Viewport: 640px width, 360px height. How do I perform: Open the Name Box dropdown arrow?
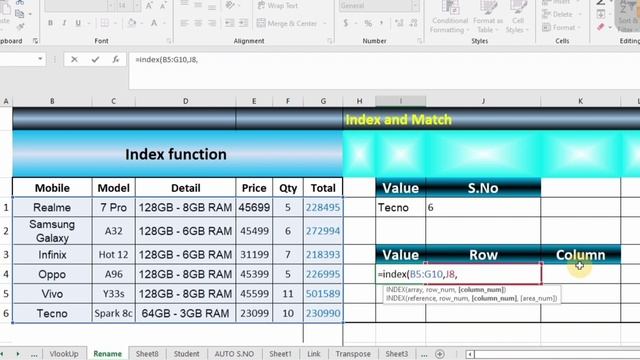tap(40, 60)
